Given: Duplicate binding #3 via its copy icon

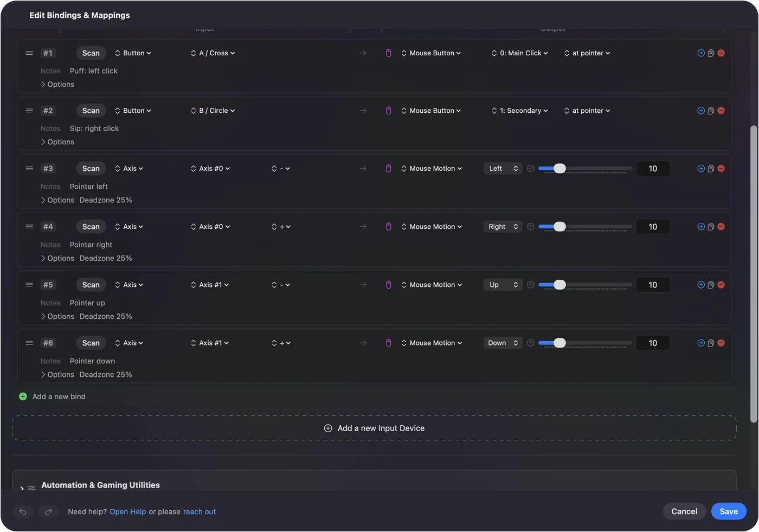Looking at the screenshot, I should tap(711, 169).
